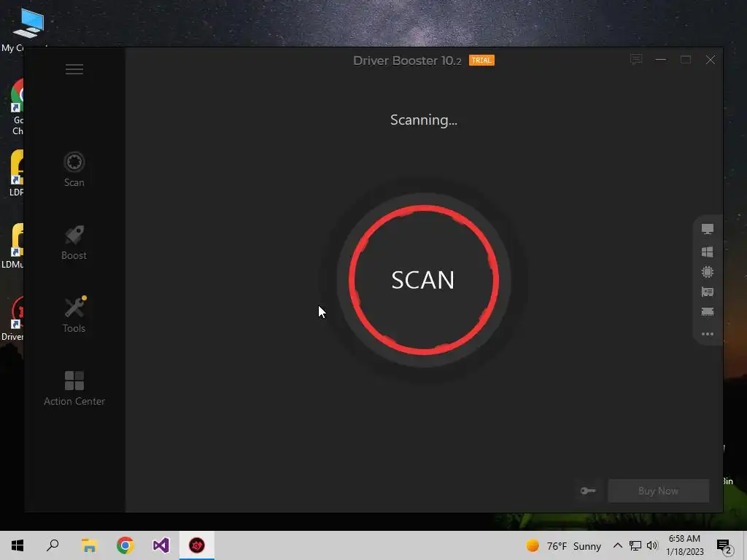
Task: Show Windows system info in side panel
Action: point(708,252)
